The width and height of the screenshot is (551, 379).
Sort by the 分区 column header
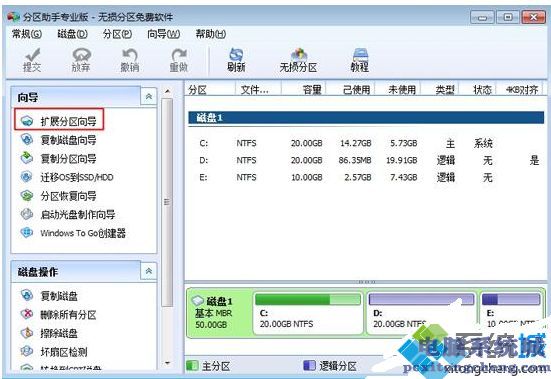[210, 90]
